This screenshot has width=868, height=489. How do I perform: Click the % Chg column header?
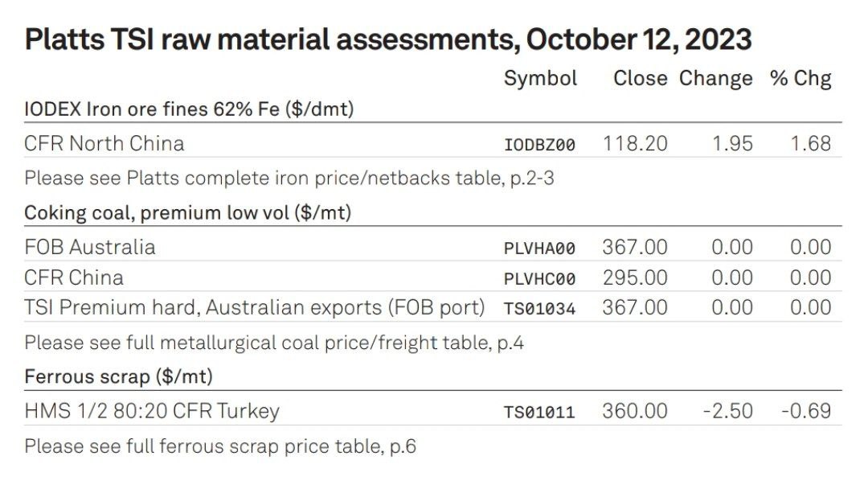[x=800, y=79]
